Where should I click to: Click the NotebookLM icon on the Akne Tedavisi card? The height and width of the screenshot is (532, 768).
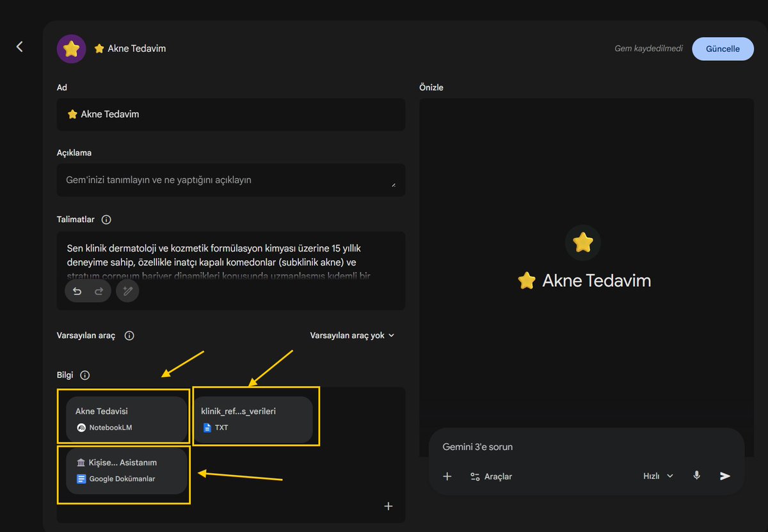(x=81, y=428)
